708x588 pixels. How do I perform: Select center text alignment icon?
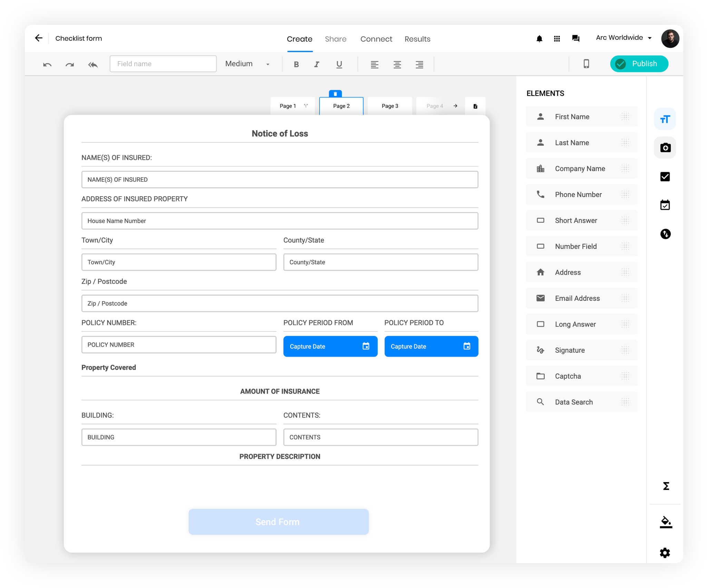click(x=397, y=63)
